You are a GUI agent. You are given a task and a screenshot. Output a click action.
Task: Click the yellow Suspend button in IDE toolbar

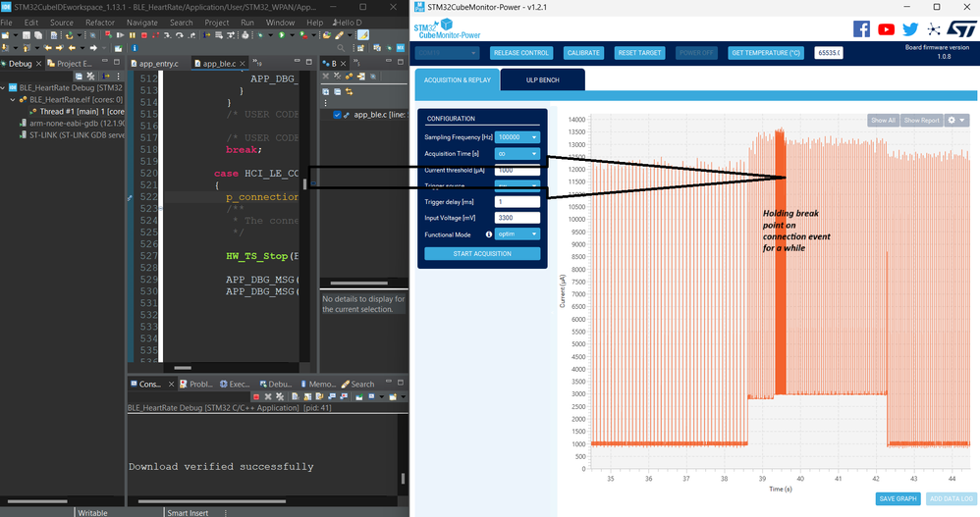tap(132, 35)
